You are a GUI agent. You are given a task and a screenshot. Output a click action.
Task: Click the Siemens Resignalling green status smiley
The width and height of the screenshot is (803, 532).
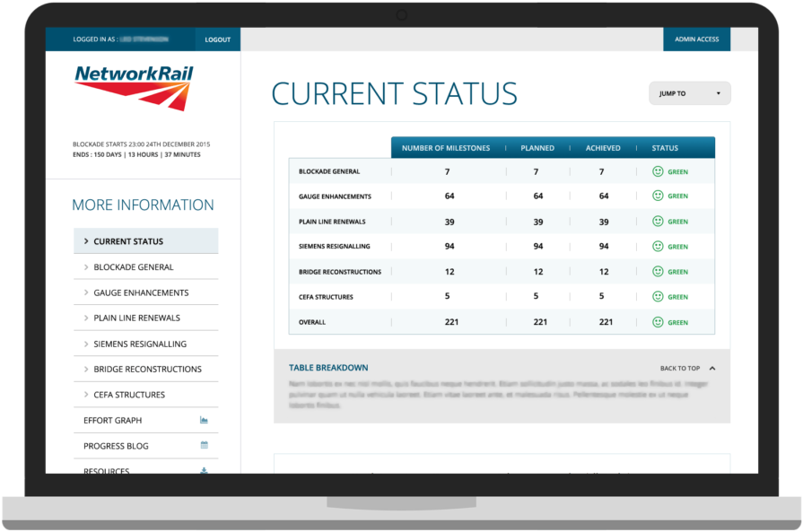point(658,247)
